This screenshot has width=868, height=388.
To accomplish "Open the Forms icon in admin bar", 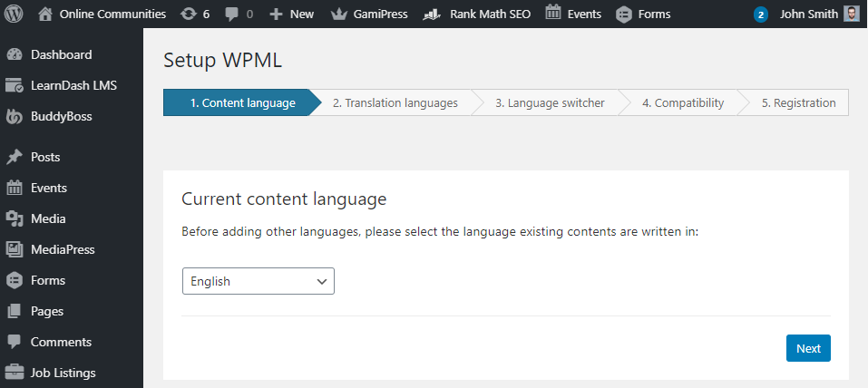I will point(623,14).
